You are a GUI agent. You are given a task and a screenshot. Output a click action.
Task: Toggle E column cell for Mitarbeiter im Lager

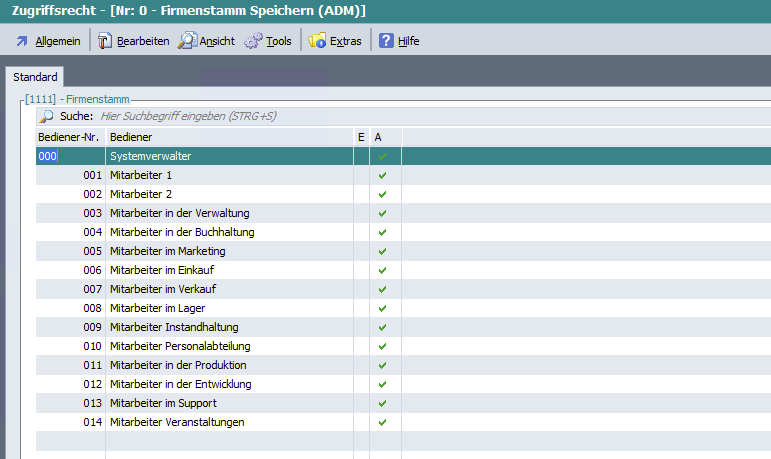[x=361, y=309]
